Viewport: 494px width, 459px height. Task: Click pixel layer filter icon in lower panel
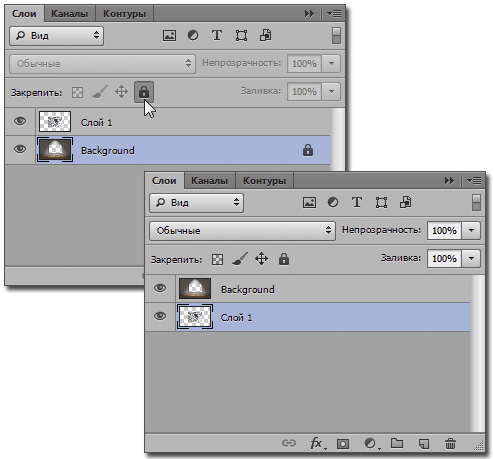309,202
